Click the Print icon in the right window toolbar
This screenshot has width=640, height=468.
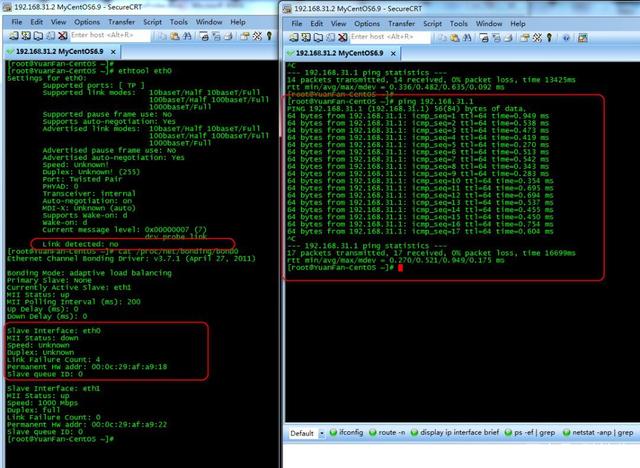pyautogui.click(x=484, y=38)
